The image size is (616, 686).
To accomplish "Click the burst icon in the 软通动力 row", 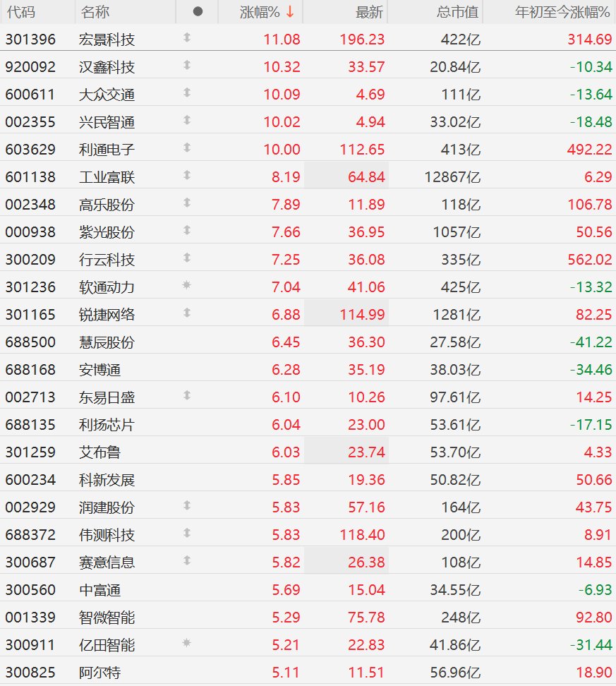I will 187,285.
